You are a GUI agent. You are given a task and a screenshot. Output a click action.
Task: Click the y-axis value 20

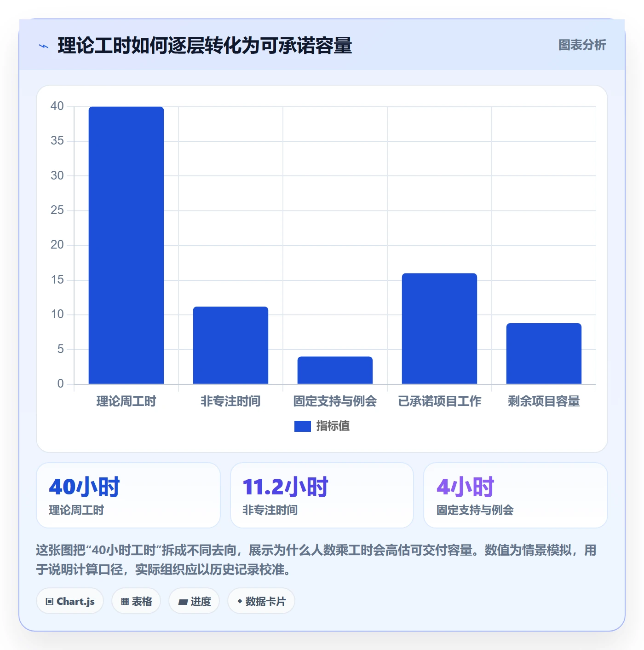click(57, 245)
